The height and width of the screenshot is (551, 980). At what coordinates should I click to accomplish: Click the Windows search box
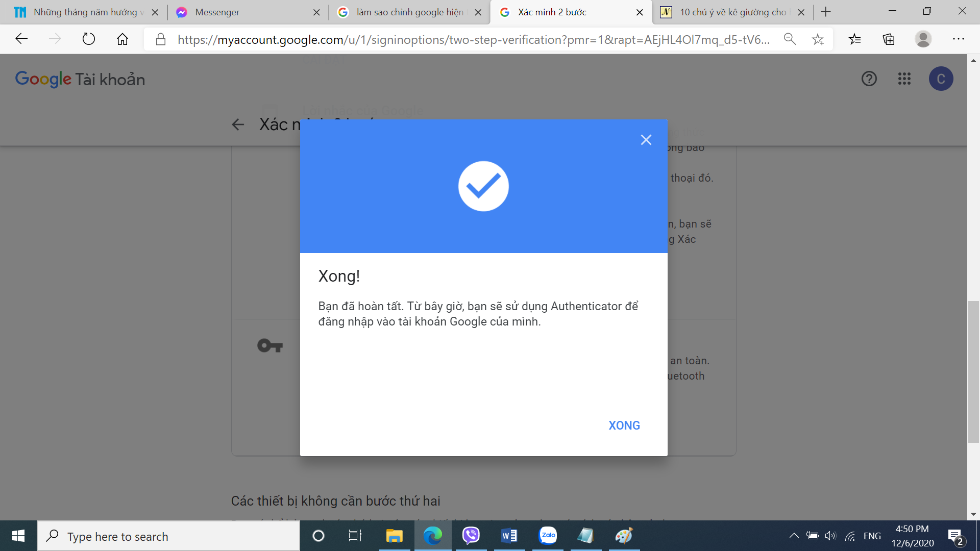[x=168, y=536]
